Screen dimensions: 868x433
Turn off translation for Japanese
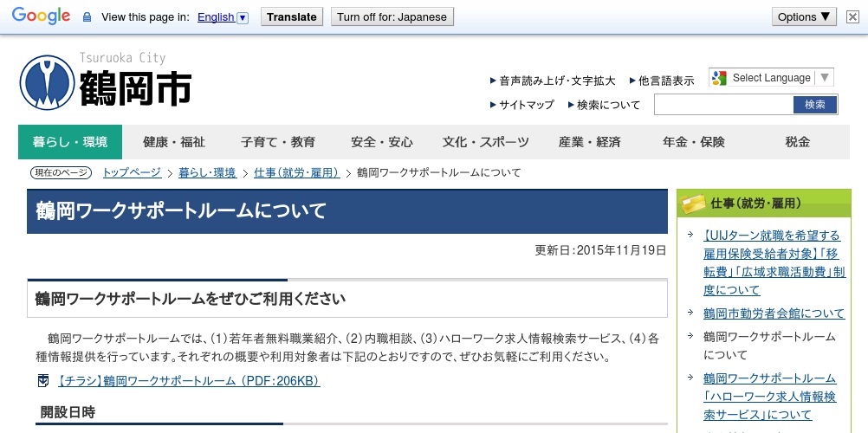[x=392, y=16]
